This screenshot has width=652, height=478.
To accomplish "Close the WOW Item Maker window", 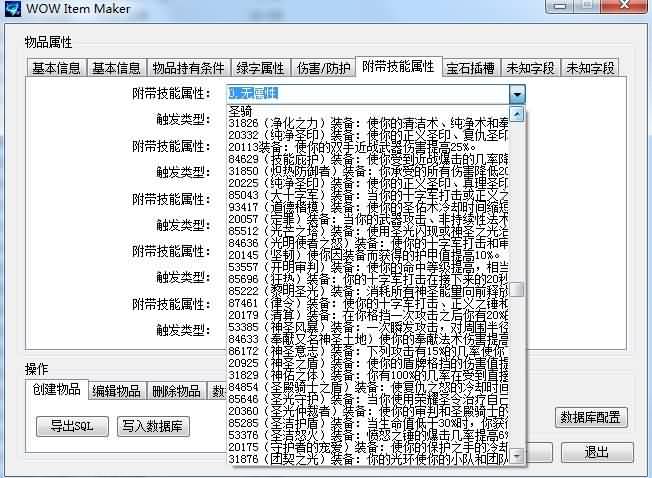I will 624,6.
